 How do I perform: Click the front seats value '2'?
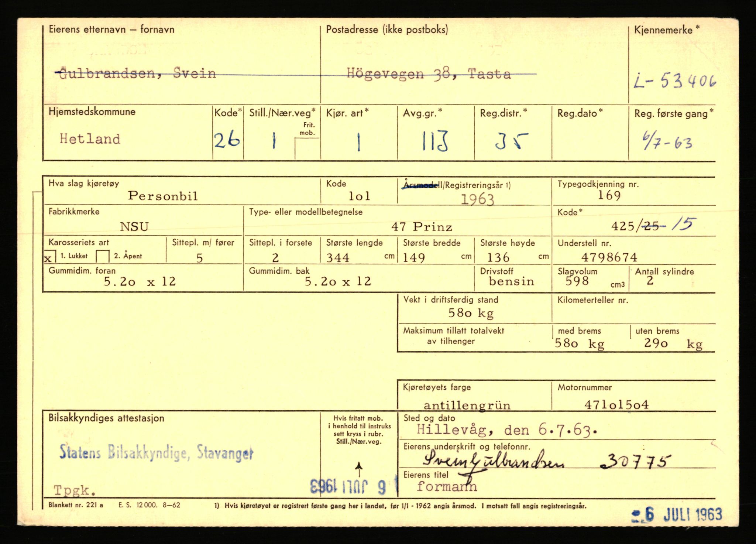[x=275, y=257]
